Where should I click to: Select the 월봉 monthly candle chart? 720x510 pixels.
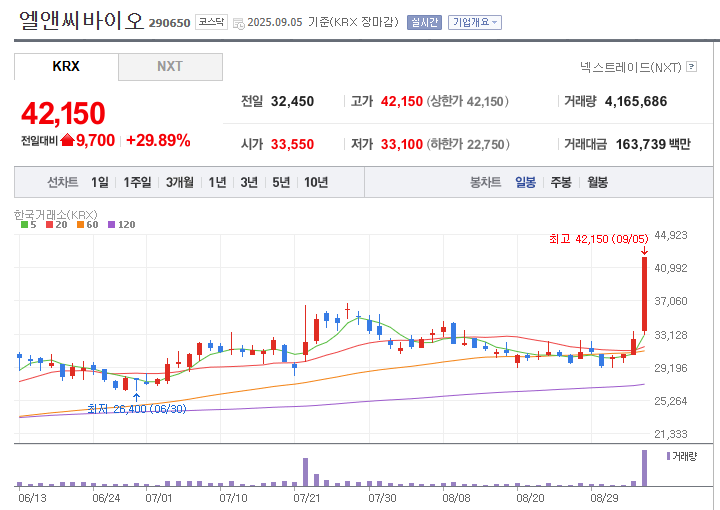[597, 182]
